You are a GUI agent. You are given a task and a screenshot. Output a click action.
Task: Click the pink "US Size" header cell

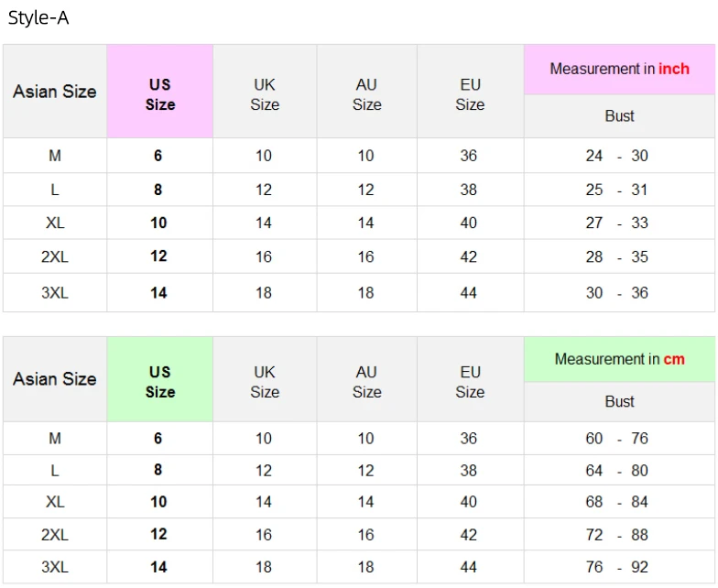click(x=159, y=93)
